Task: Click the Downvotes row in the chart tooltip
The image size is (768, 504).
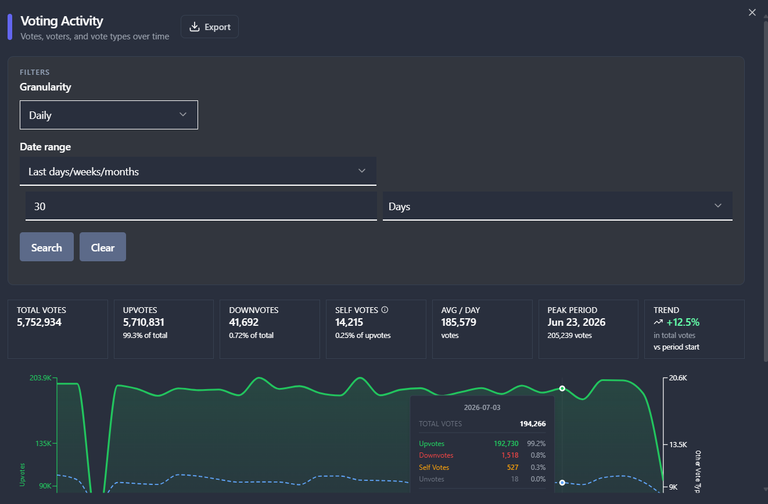Action: point(482,455)
